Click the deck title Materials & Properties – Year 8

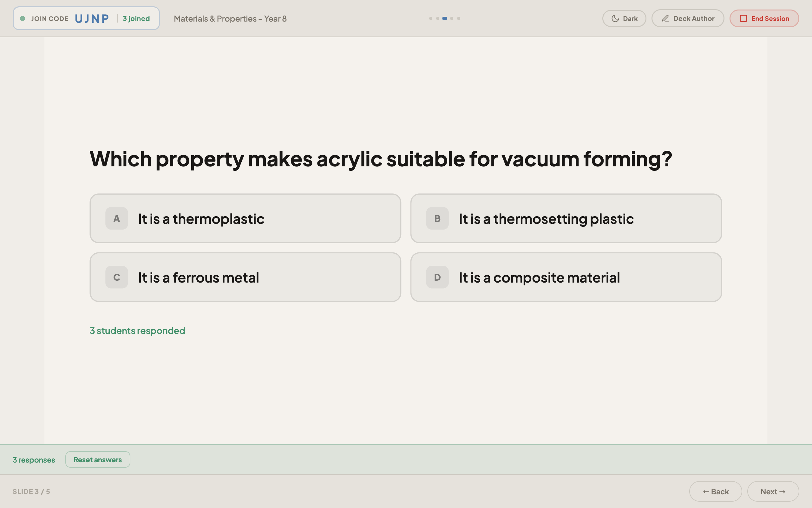[x=230, y=18]
